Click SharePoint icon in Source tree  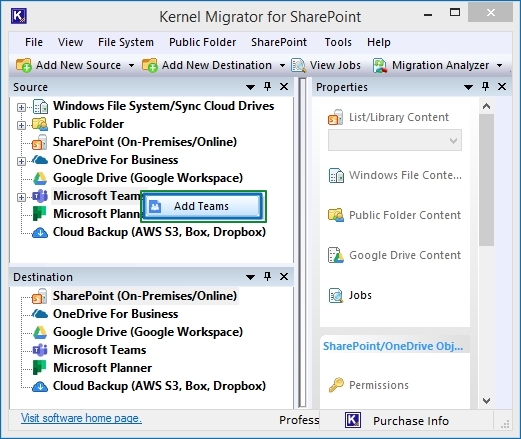tap(40, 142)
